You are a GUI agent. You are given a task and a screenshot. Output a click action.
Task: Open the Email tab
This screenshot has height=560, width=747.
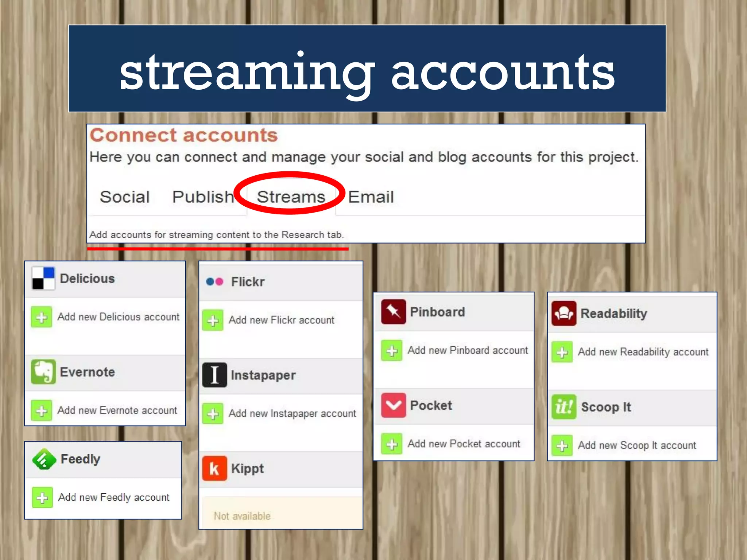[371, 197]
